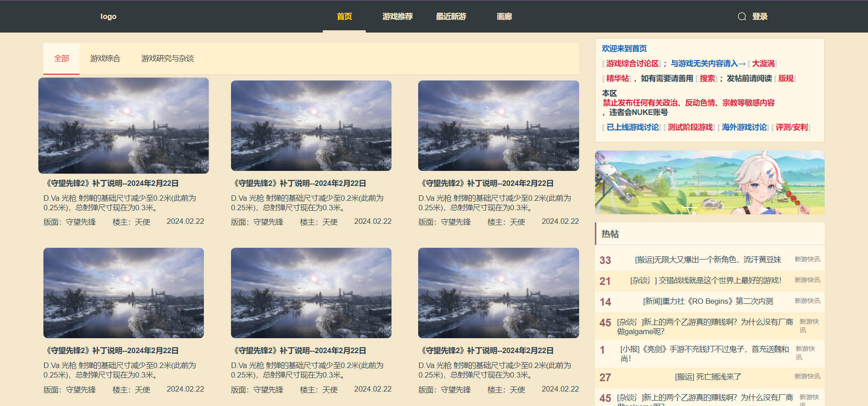Open hot post [搬运] 死亡搁浅来了
The height and width of the screenshot is (406, 868).
tap(708, 377)
